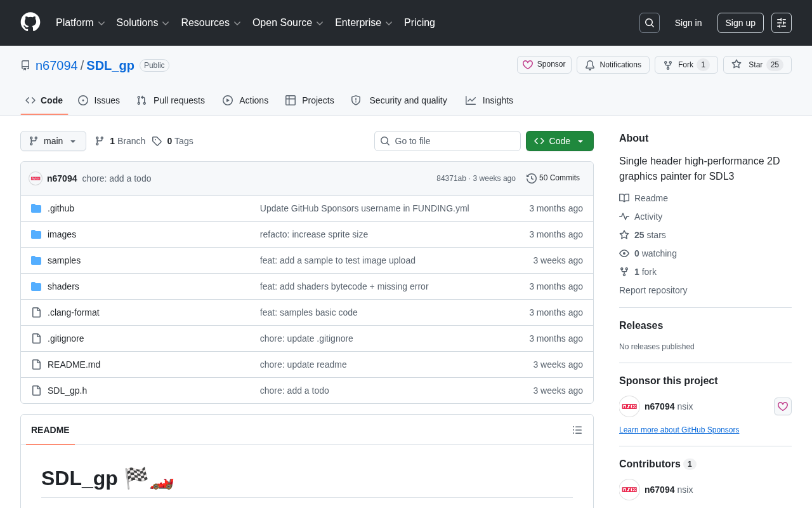This screenshot has width=812, height=508.
Task: Select the README tab heading
Action: [x=50, y=430]
